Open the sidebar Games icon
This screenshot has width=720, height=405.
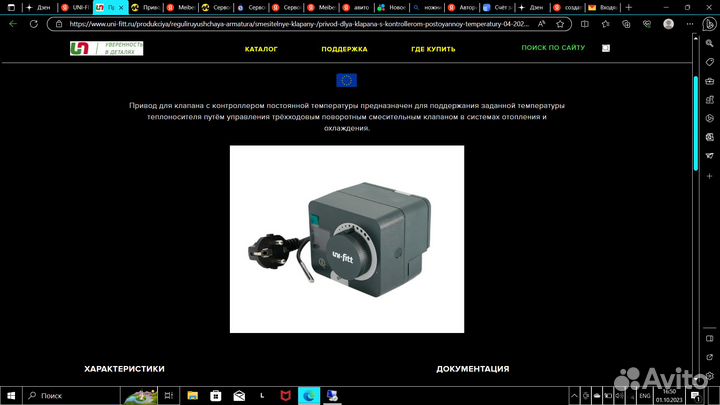[x=709, y=100]
